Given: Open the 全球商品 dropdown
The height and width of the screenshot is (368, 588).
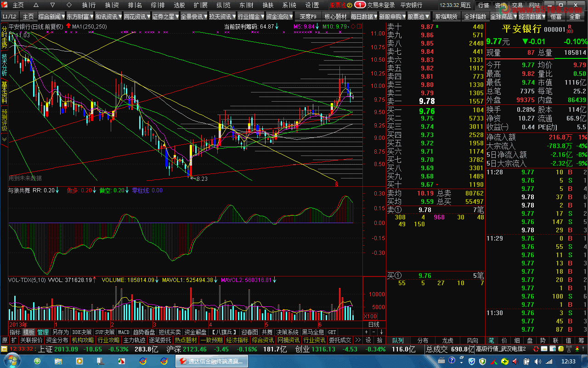Looking at the screenshot, I should pyautogui.click(x=504, y=17).
